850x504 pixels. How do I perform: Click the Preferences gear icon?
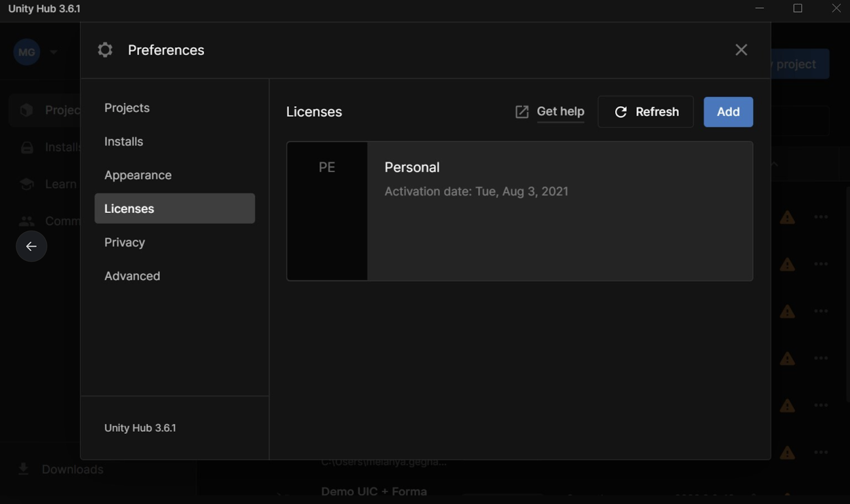[105, 50]
